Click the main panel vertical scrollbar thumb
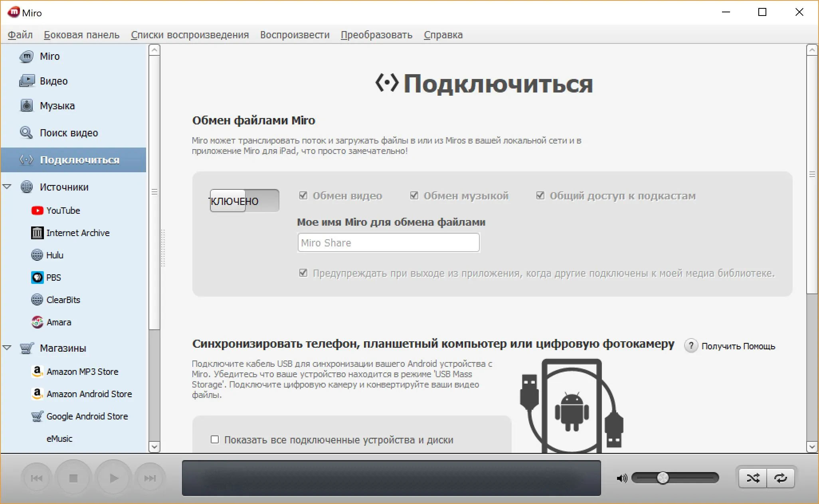Viewport: 819px width, 504px height. pos(812,175)
